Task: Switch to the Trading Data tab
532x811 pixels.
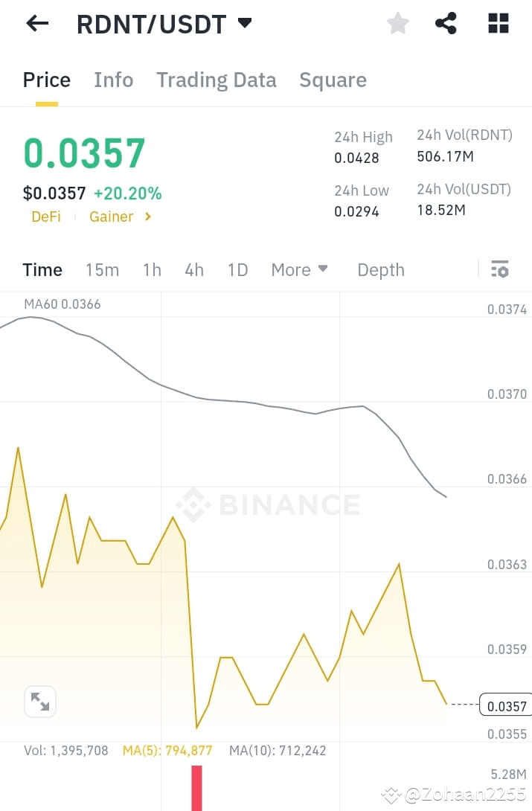Action: pos(217,80)
